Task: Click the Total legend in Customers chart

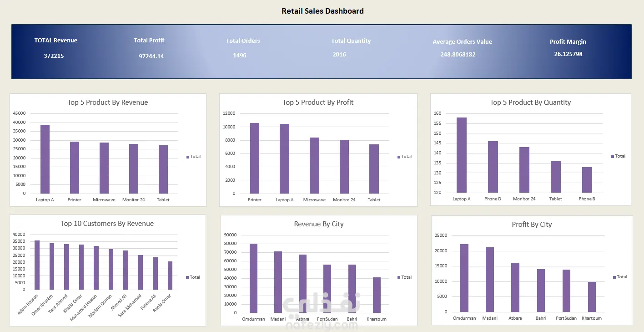Action: pyautogui.click(x=193, y=277)
